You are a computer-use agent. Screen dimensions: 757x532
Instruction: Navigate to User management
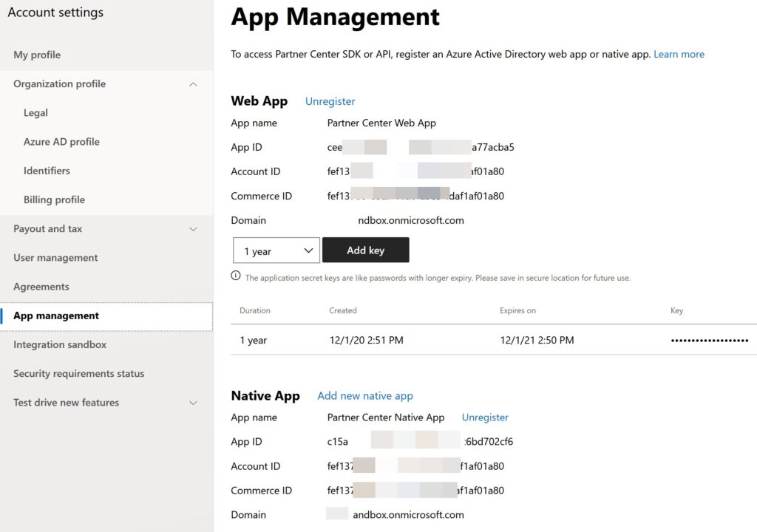pyautogui.click(x=55, y=258)
